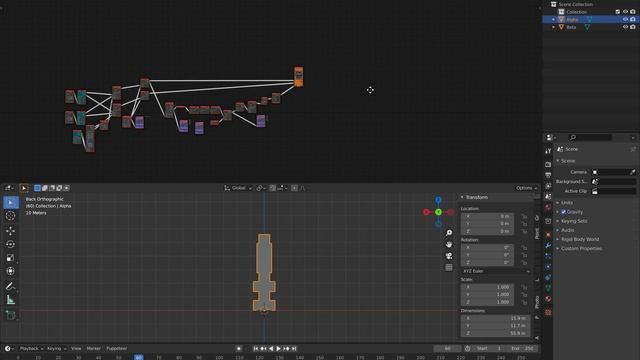Toggle render camera for Collection

point(633,12)
